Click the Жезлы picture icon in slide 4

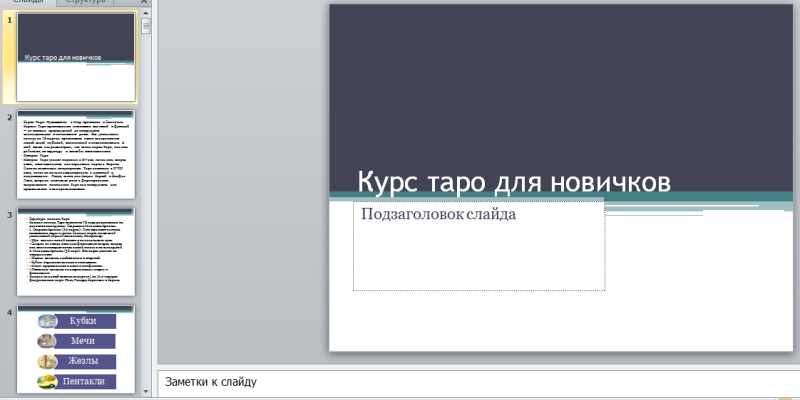(46, 362)
